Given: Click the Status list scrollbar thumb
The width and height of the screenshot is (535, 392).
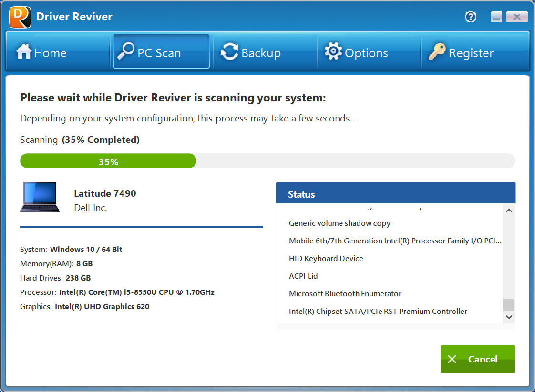Looking at the screenshot, I should click(509, 305).
